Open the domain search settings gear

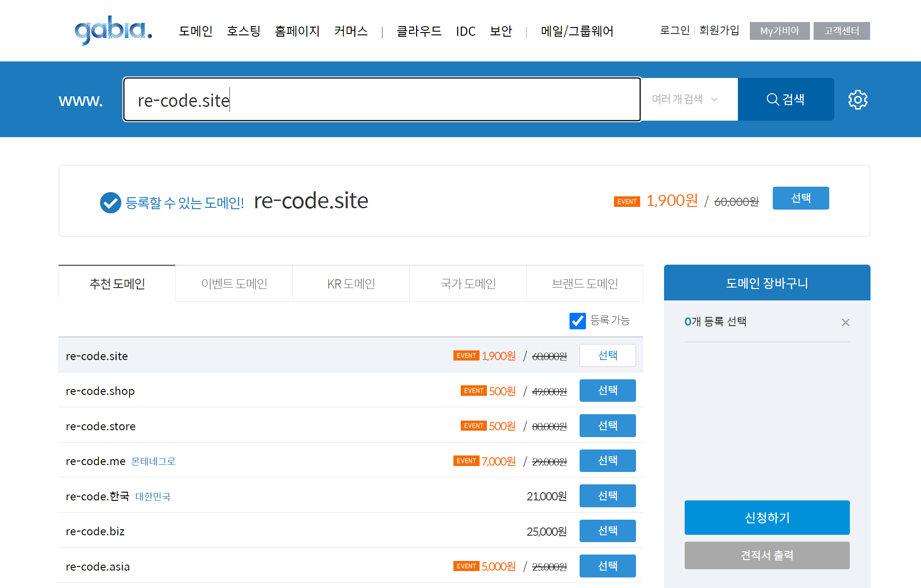point(857,100)
